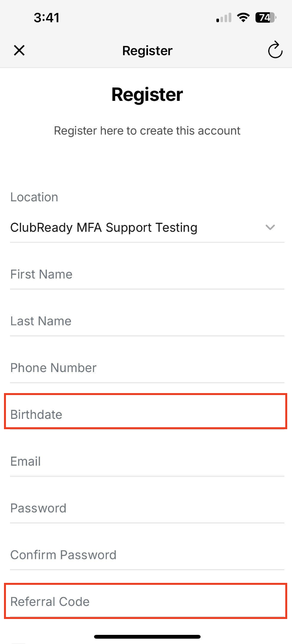This screenshot has width=292, height=644.
Task: Tap the large Register page heading
Action: (147, 94)
